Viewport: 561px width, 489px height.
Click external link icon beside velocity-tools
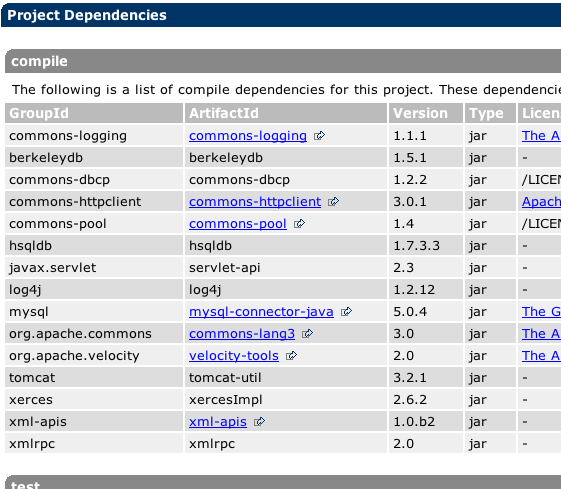tap(291, 356)
